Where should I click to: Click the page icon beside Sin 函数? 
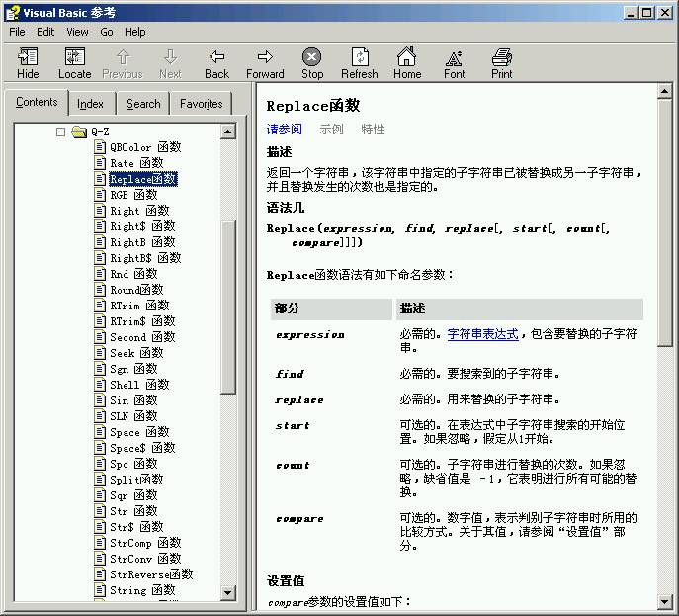click(x=100, y=400)
